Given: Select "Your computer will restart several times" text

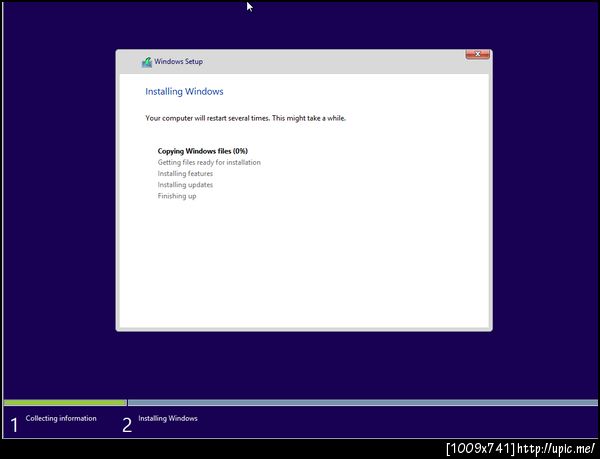Looking at the screenshot, I should [207, 118].
